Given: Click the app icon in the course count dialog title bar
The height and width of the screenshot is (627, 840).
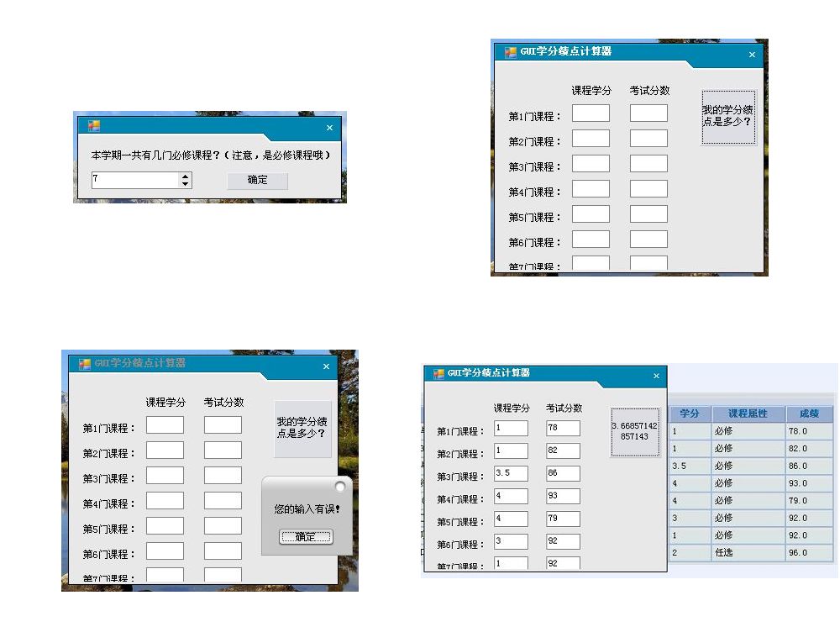Looking at the screenshot, I should (94, 127).
